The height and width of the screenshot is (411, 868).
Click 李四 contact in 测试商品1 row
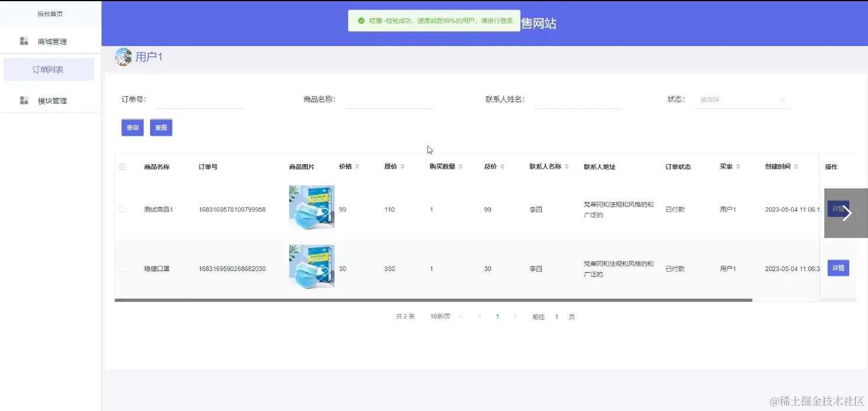[535, 210]
